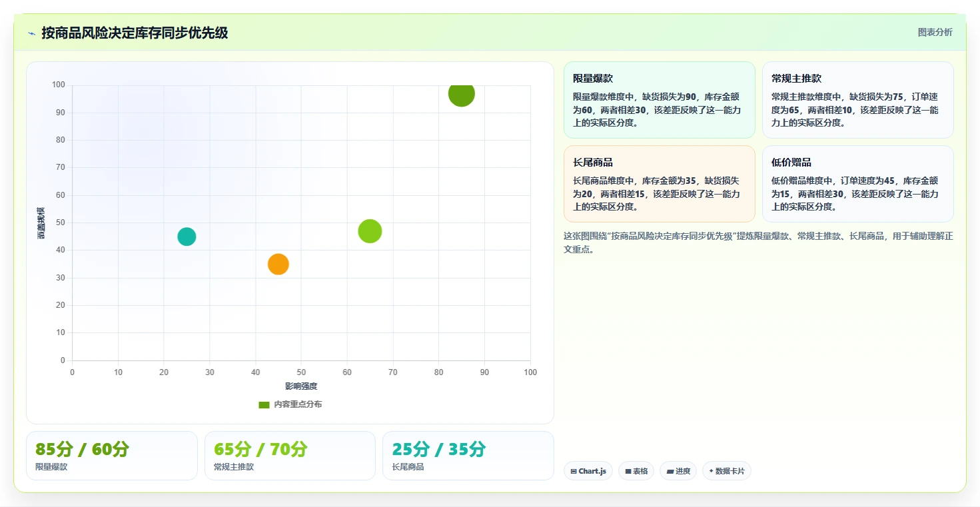Viewport: 980px width, 507px height.
Task: Click the light green bubble at 65
Action: [x=370, y=231]
